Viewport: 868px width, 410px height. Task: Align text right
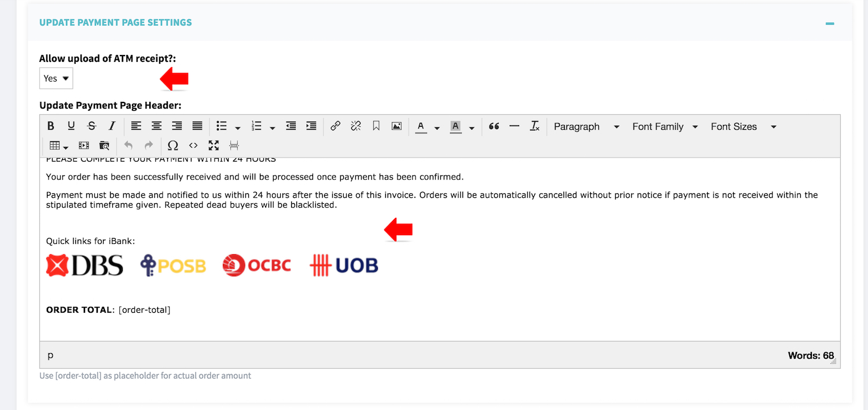click(x=177, y=126)
